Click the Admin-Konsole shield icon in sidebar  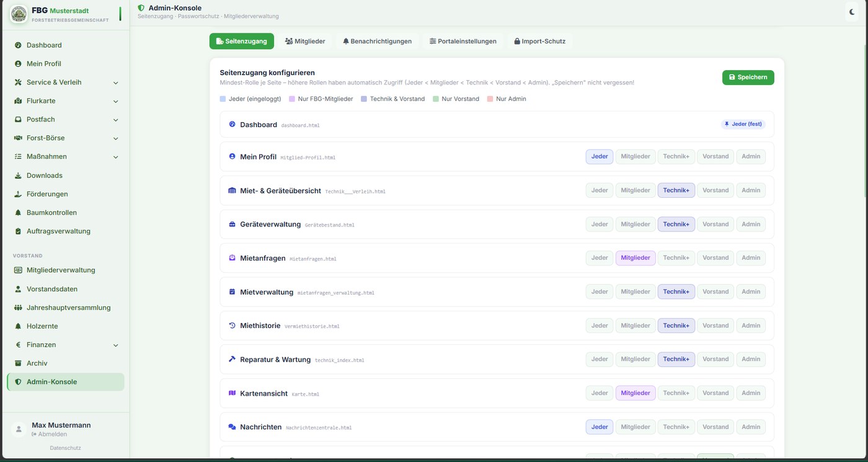[x=18, y=382]
